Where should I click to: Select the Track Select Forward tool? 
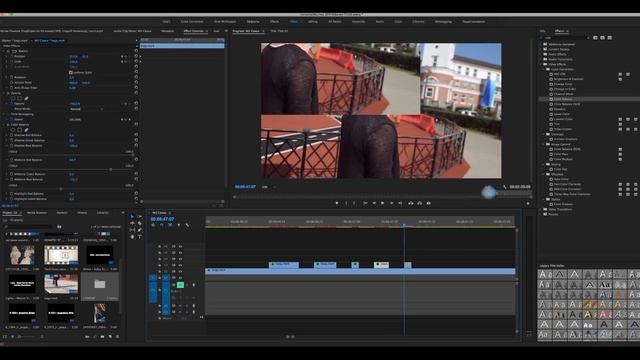tap(140, 216)
